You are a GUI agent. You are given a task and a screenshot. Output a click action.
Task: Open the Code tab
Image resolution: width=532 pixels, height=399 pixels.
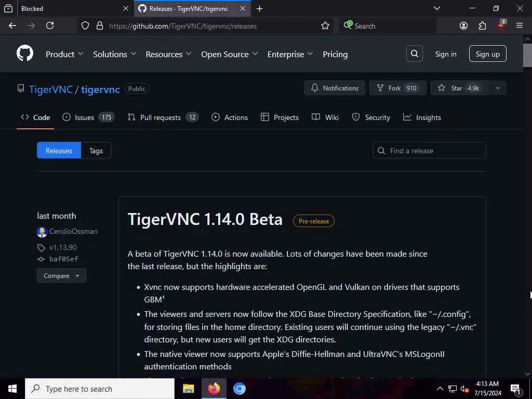[x=35, y=117]
